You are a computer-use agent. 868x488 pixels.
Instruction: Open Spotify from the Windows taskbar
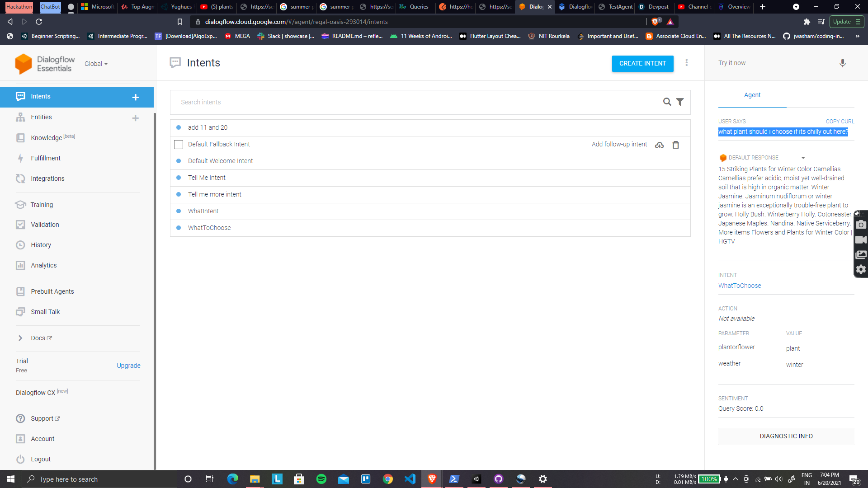321,479
